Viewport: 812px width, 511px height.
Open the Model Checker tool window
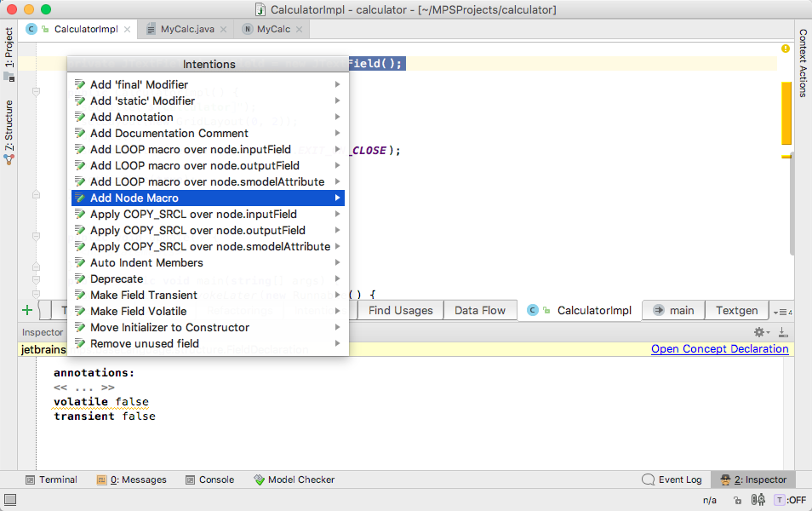coord(294,479)
